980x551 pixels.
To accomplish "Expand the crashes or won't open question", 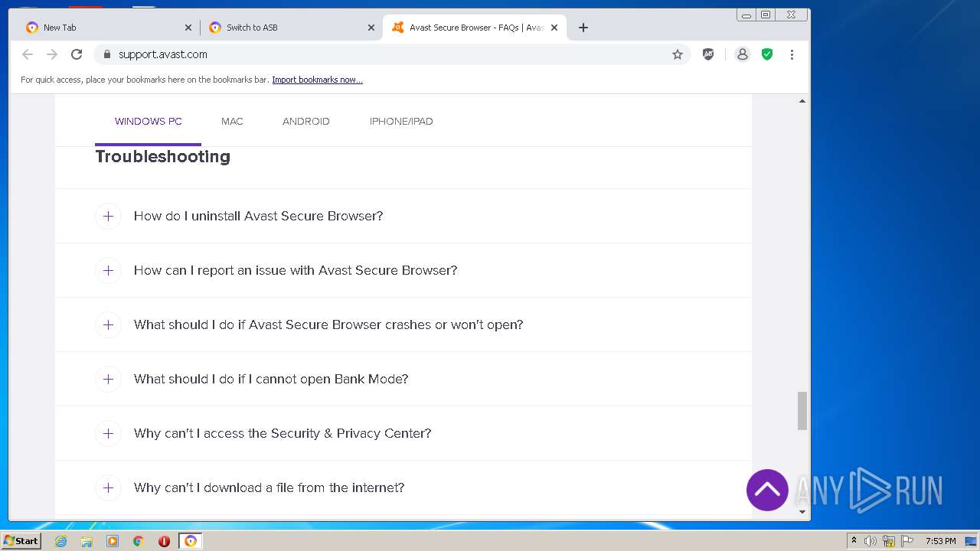I will click(x=108, y=324).
